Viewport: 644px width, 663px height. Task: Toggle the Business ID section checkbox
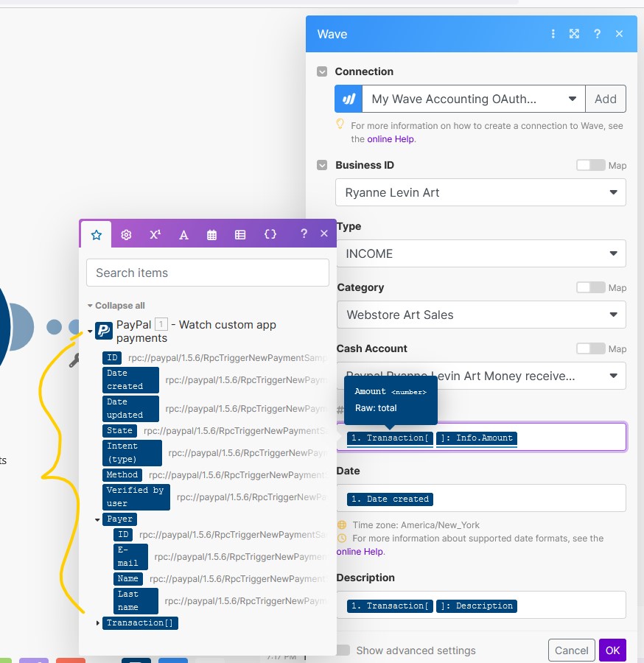pyautogui.click(x=322, y=165)
